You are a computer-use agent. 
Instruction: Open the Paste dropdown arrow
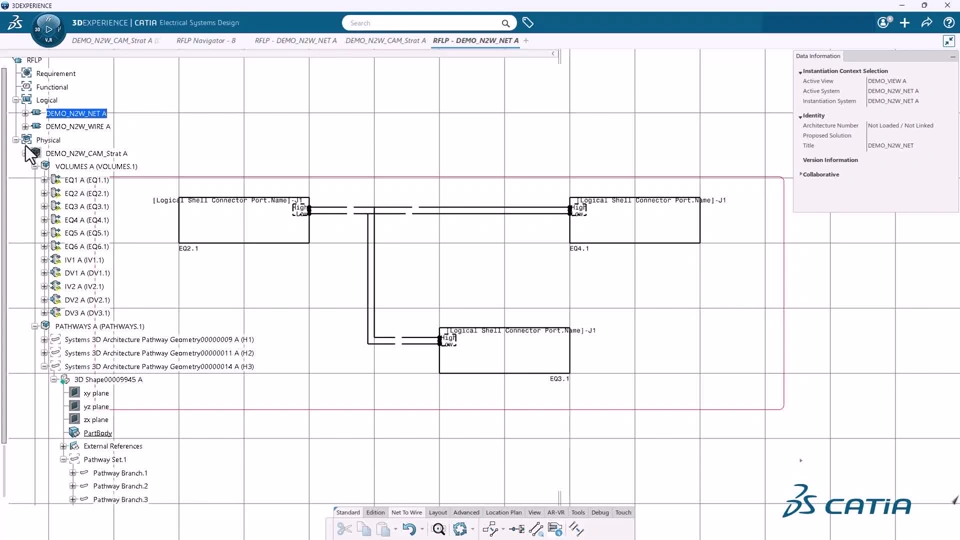396,530
